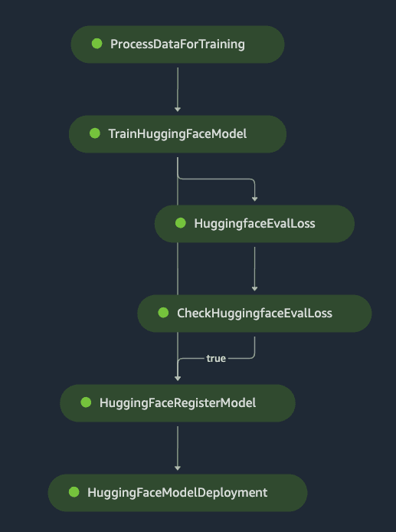This screenshot has height=532, width=396.
Task: Click arrowhead pointing into HuggingFaceRegisterModel
Action: [x=178, y=379]
